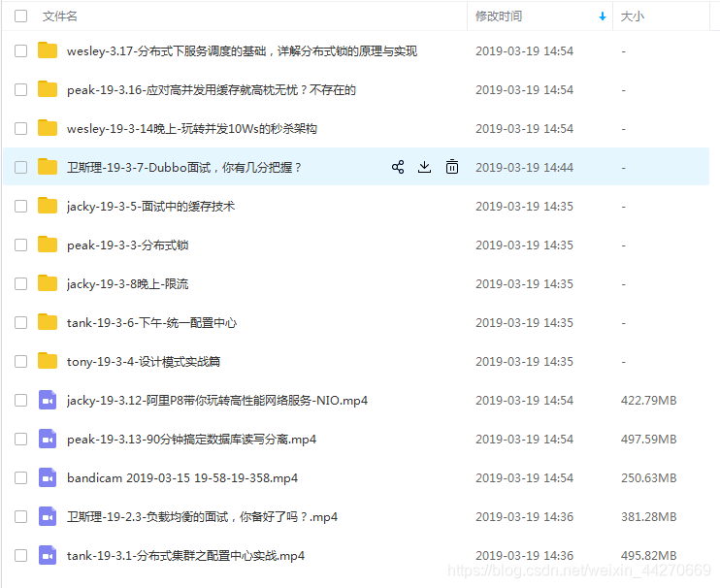Open file peak-19-3.13-90分钟搞定数据库读写分离.mp4

click(191, 440)
